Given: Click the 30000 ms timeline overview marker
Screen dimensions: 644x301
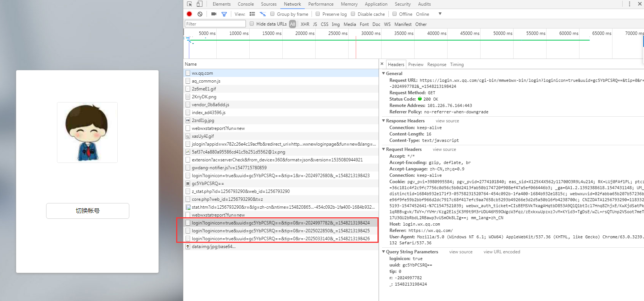Looking at the screenshot, I should coord(371,33).
